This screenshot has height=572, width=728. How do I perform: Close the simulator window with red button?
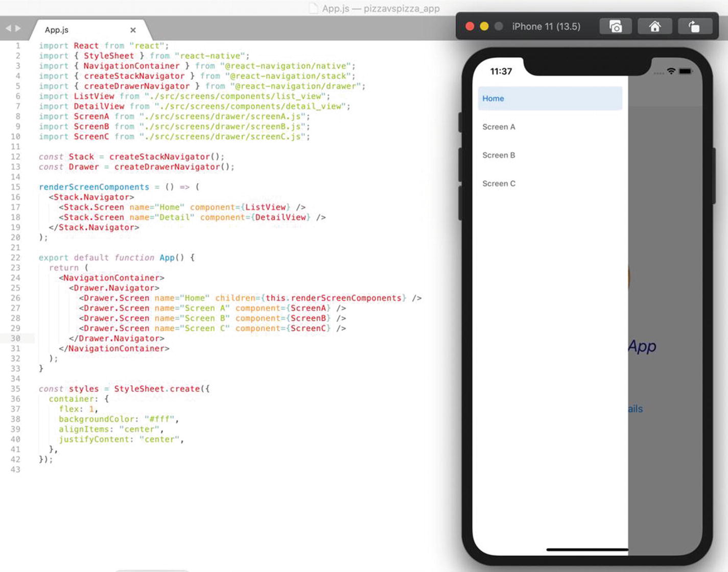point(470,27)
